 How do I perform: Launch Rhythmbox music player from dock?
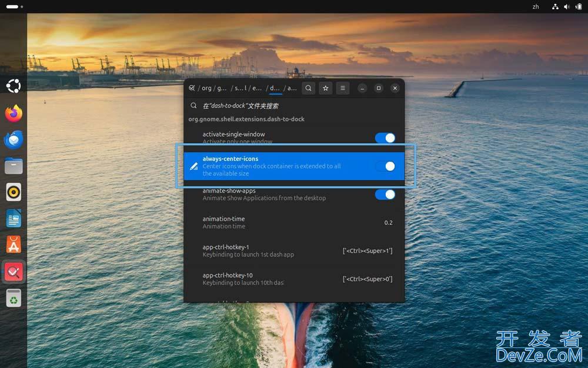[14, 193]
